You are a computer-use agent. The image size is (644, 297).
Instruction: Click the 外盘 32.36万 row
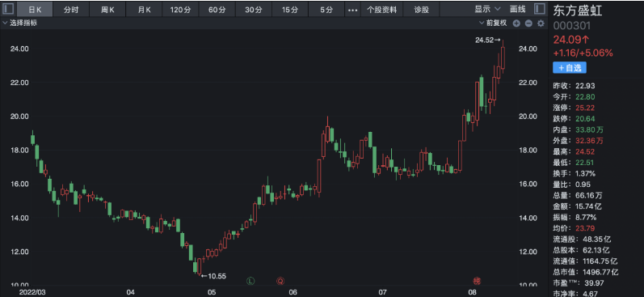coord(579,141)
